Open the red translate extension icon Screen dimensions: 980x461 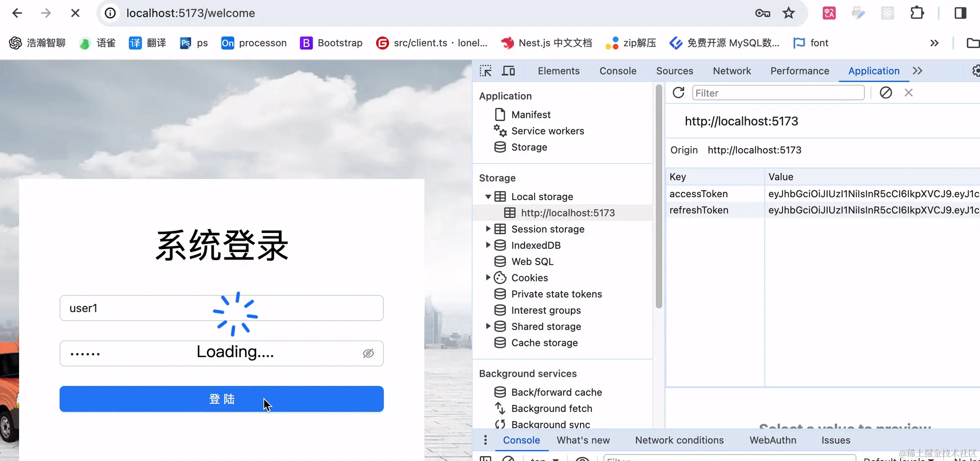tap(829, 13)
